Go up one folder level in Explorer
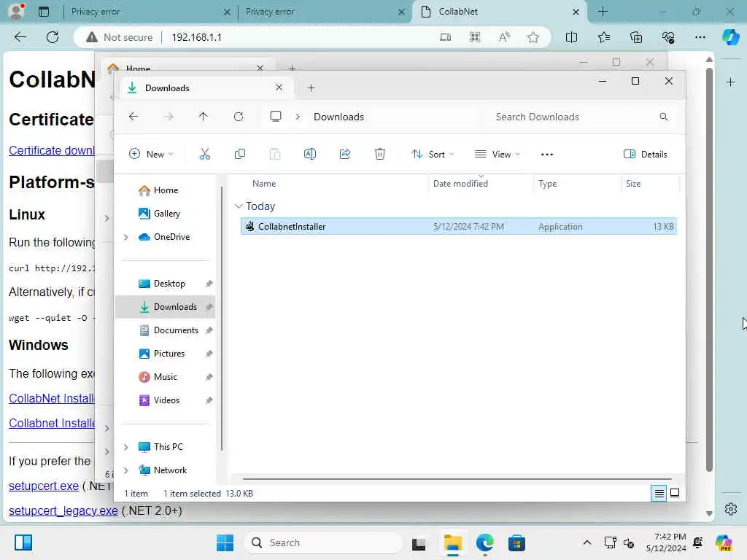Screen dimensions: 747x560 coord(203,117)
